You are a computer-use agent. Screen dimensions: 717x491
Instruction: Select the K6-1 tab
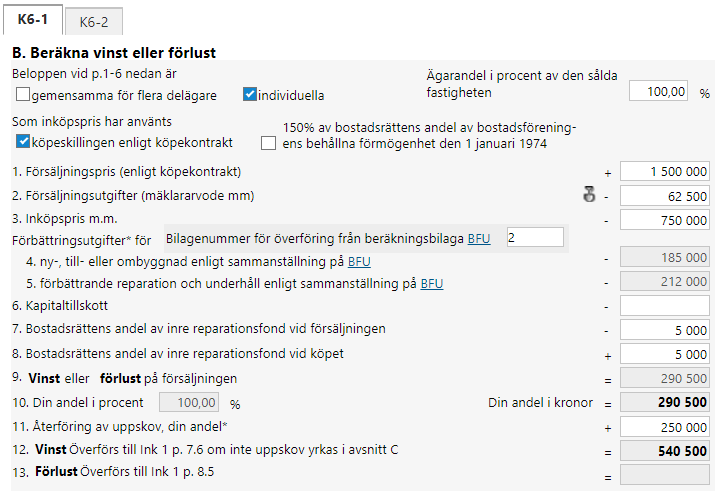pos(32,20)
